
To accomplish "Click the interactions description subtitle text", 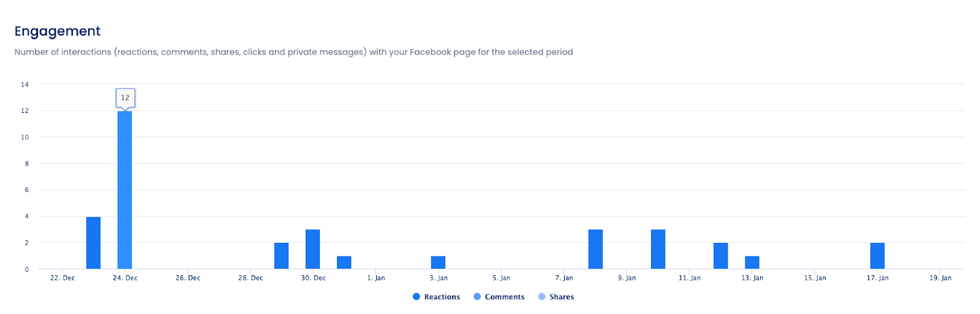I will pyautogui.click(x=293, y=52).
